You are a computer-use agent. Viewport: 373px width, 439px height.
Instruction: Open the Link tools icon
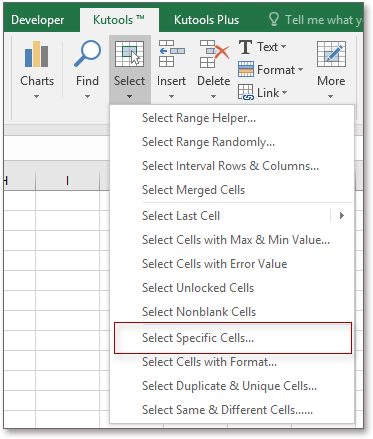(246, 92)
